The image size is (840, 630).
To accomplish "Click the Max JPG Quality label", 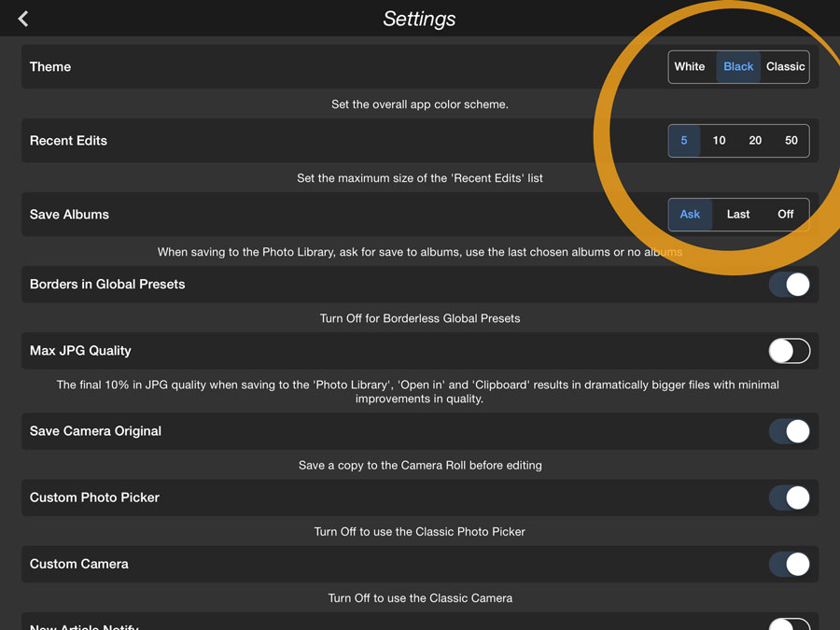I will coord(80,351).
